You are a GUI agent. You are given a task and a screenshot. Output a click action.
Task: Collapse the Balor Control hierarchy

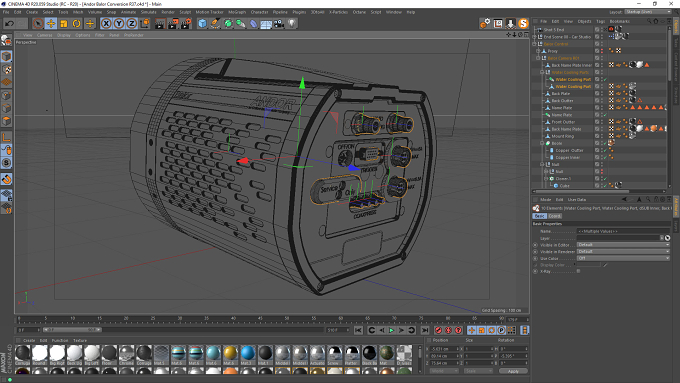[535, 44]
